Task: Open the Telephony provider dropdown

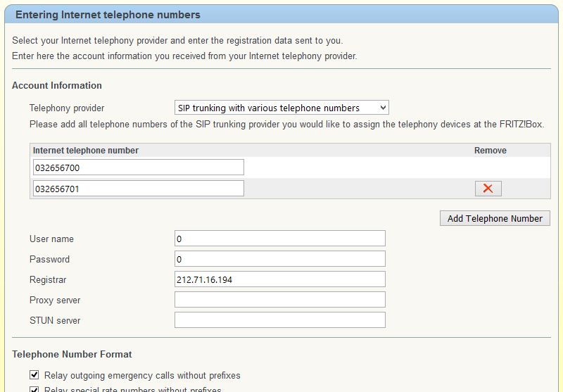Action: pyautogui.click(x=281, y=108)
